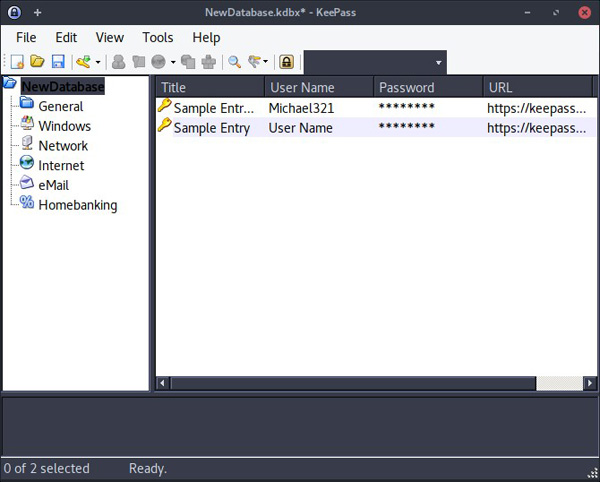This screenshot has height=482, width=600.
Task: Click key icon of second Sample Entry
Action: pos(165,125)
